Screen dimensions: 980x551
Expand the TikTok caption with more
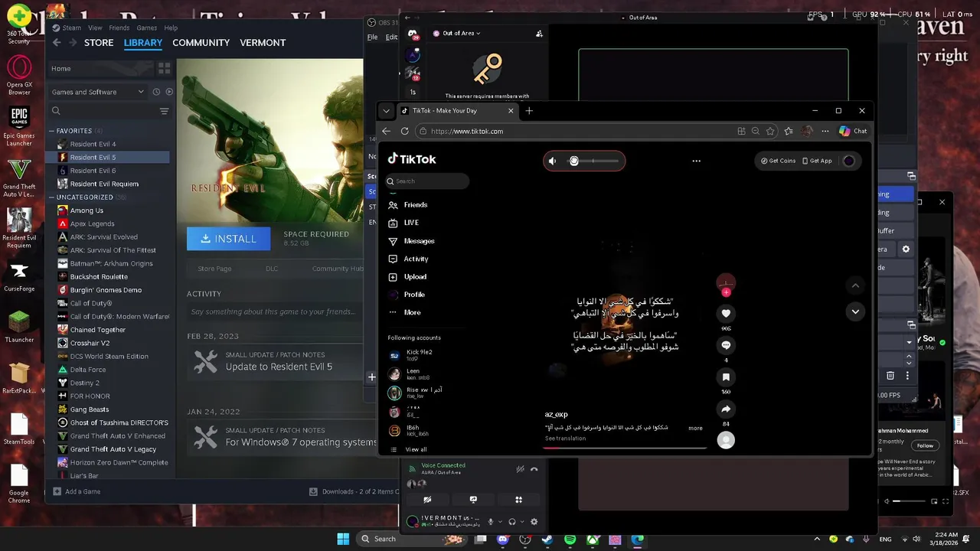695,428
